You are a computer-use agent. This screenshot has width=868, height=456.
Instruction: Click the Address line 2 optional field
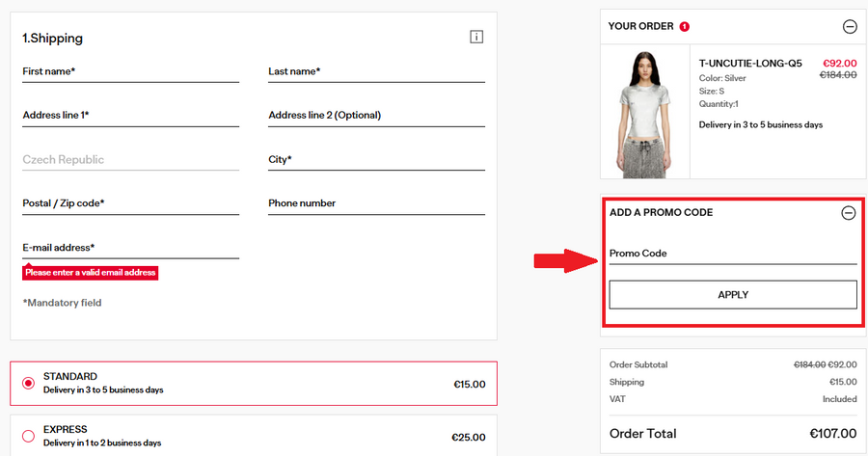[376, 116]
